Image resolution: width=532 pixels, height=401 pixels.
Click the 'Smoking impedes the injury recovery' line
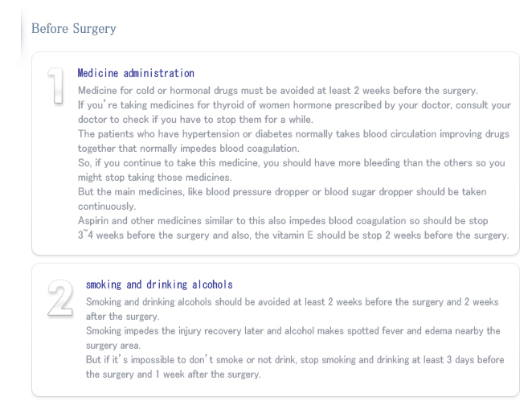293,331
